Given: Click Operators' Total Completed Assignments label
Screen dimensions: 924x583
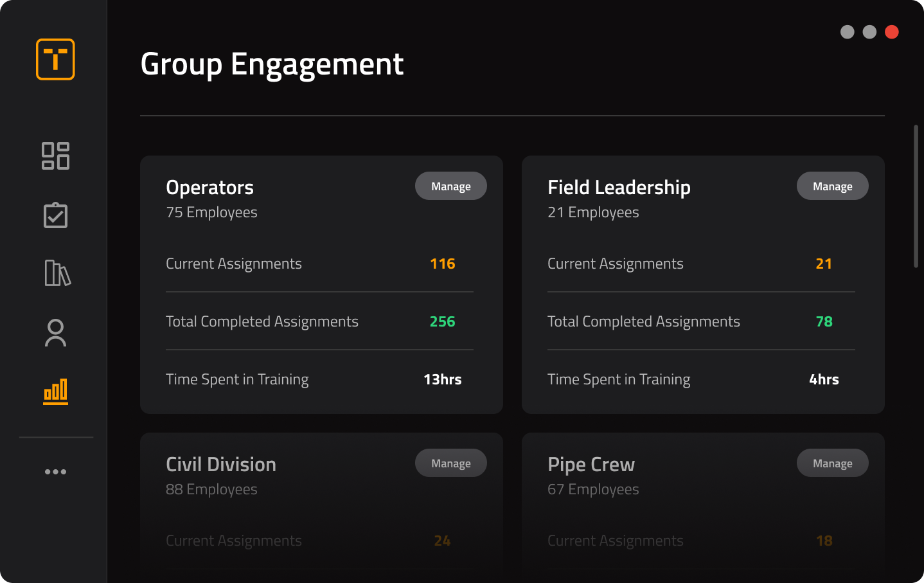Looking at the screenshot, I should click(262, 321).
